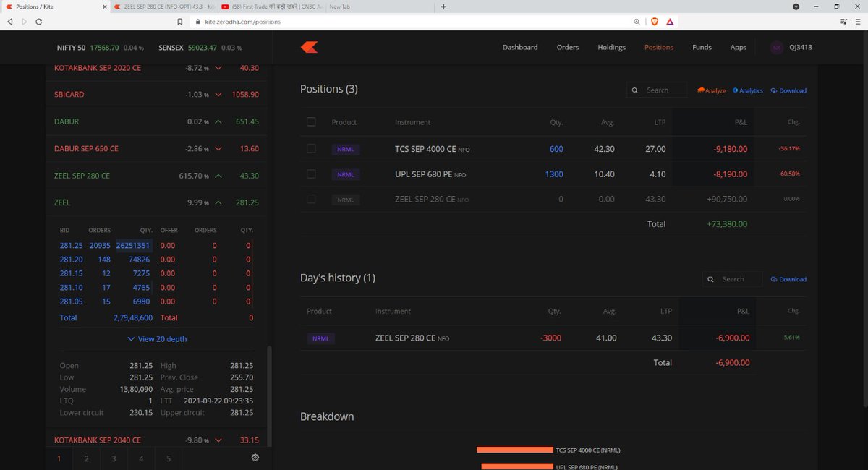Toggle the select-all positions checkbox
868x470 pixels.
311,121
